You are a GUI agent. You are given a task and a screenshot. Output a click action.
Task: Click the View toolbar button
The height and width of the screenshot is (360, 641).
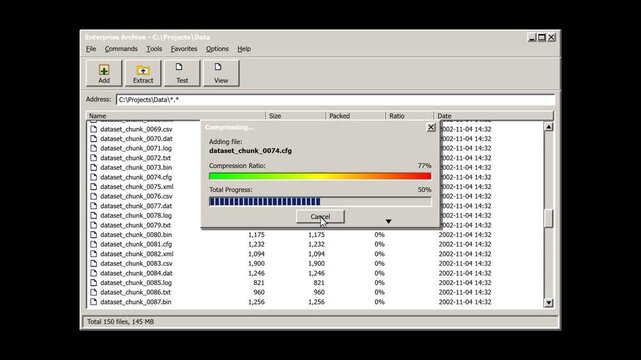point(221,73)
